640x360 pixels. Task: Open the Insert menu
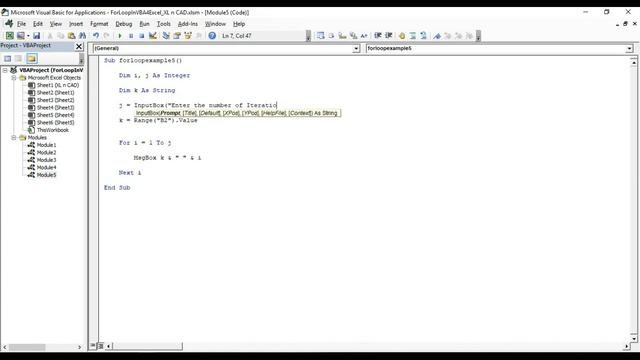pyautogui.click(x=76, y=24)
